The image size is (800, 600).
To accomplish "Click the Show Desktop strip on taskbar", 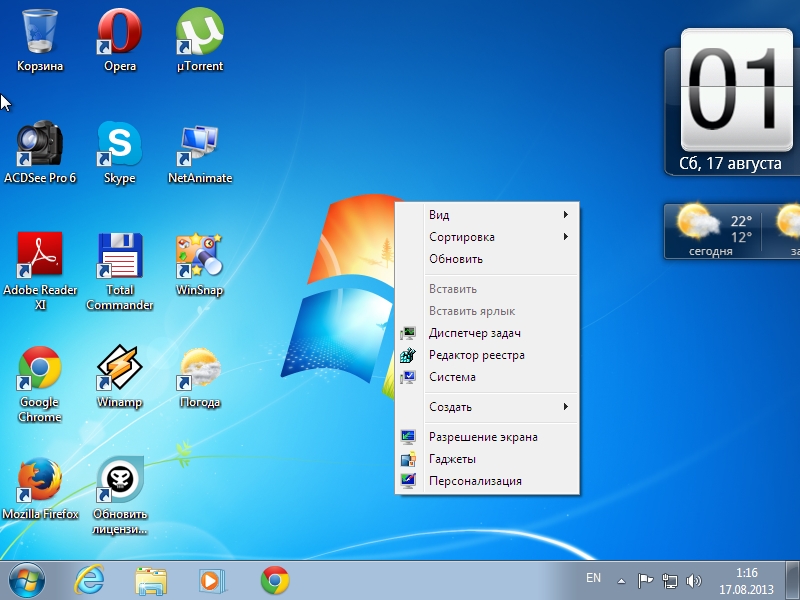I will click(x=792, y=581).
